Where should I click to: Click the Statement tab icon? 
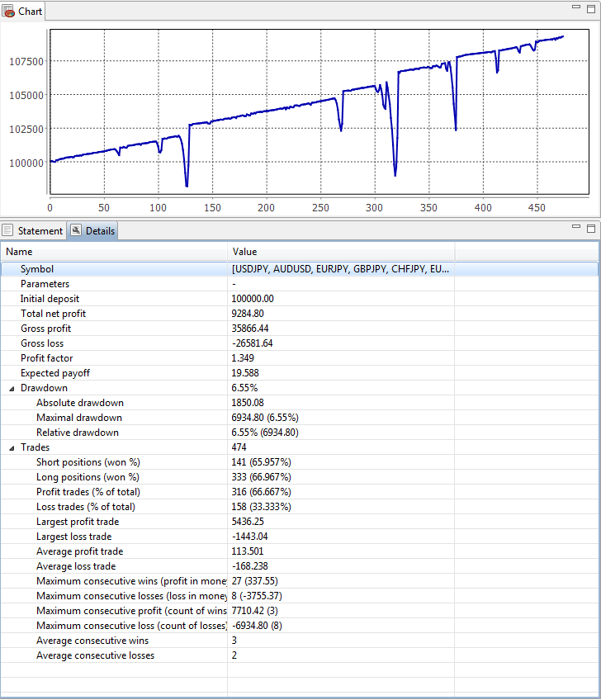coord(8,230)
